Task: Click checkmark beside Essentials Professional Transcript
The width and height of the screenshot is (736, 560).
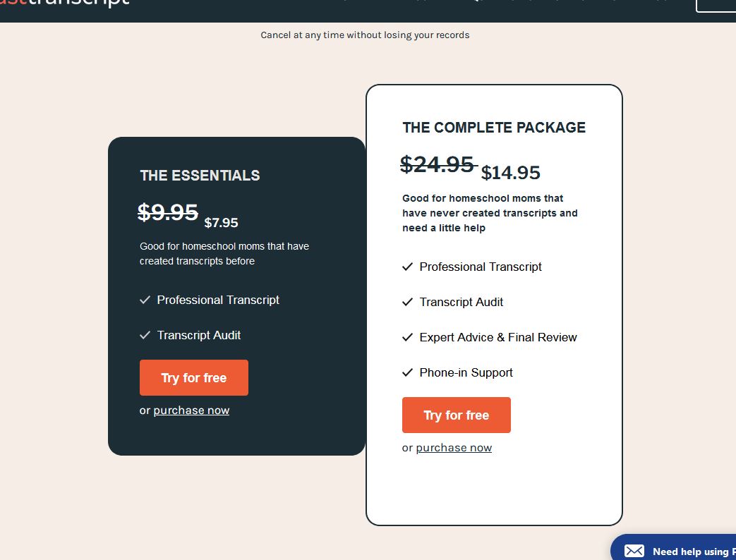Action: coord(145,300)
